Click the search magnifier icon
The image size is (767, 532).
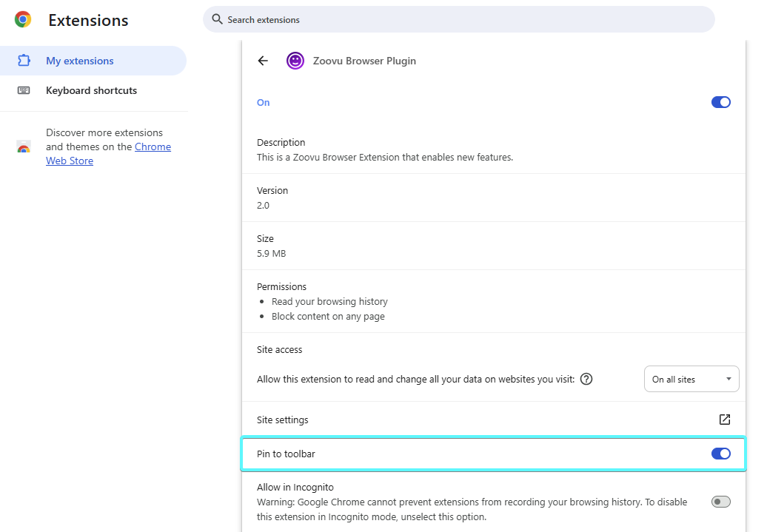click(215, 19)
